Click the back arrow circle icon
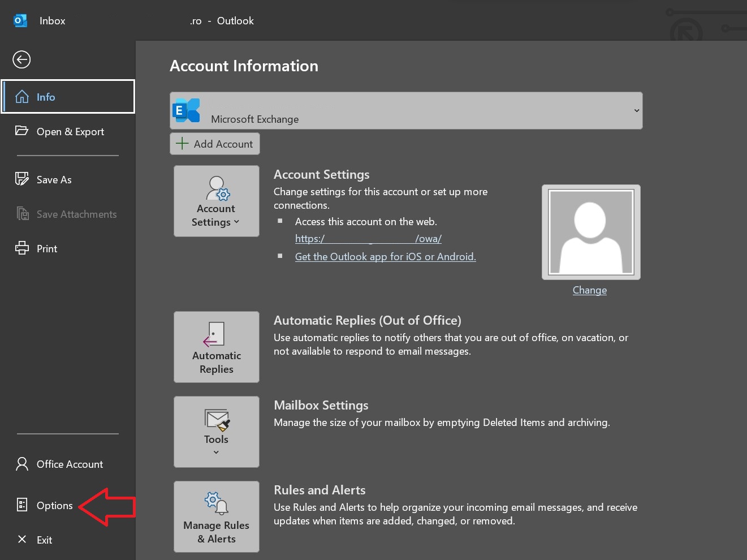This screenshot has height=560, width=747. click(x=21, y=59)
